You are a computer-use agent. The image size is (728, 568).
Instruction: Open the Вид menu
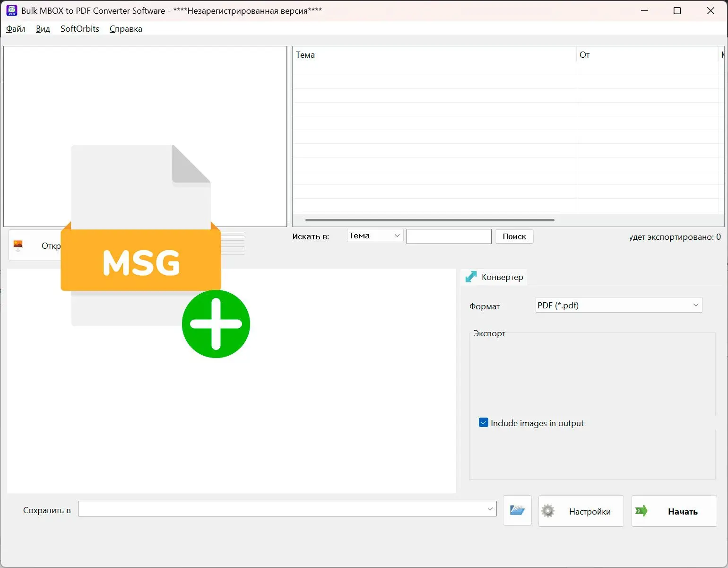coord(43,29)
